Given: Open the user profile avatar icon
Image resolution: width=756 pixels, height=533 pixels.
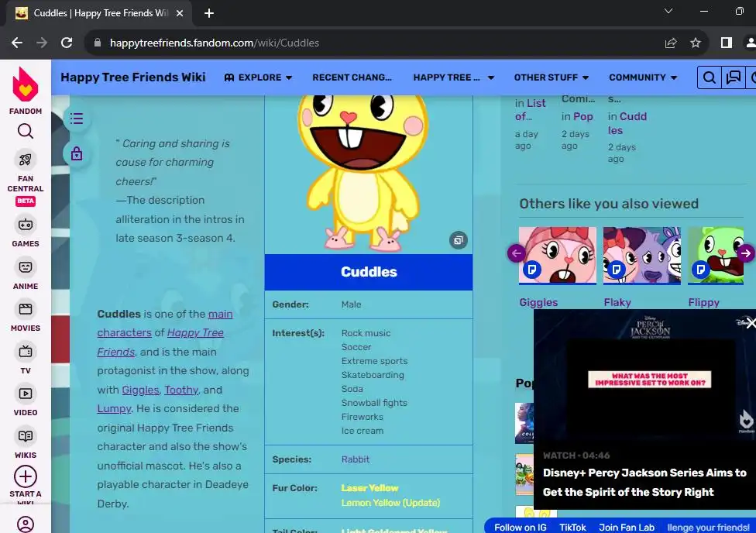Looking at the screenshot, I should point(25,524).
